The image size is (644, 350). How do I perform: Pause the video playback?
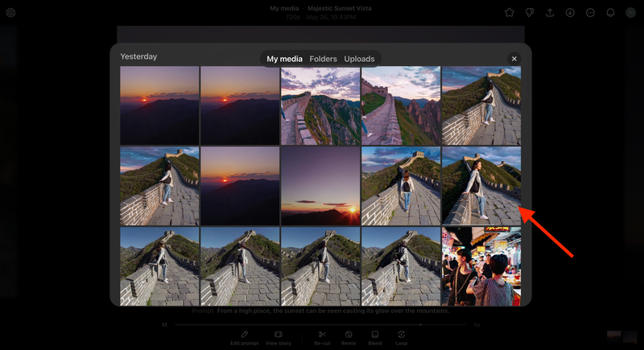click(164, 324)
